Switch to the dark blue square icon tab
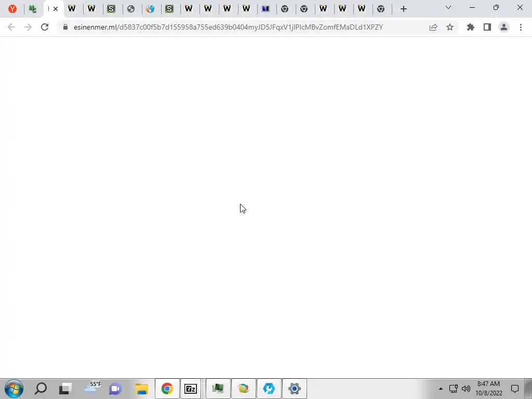The image size is (532, 399). coord(265,9)
